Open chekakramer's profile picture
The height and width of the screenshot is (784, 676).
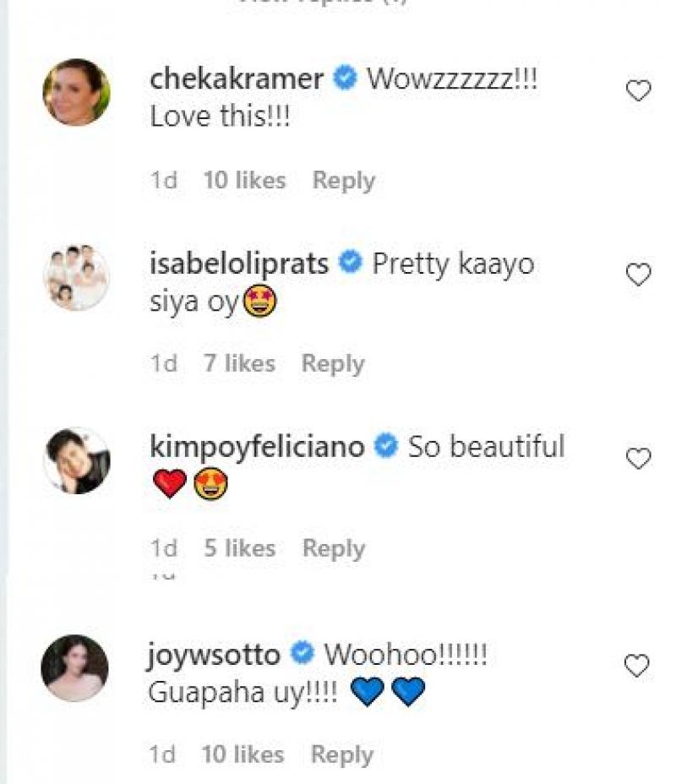(76, 92)
